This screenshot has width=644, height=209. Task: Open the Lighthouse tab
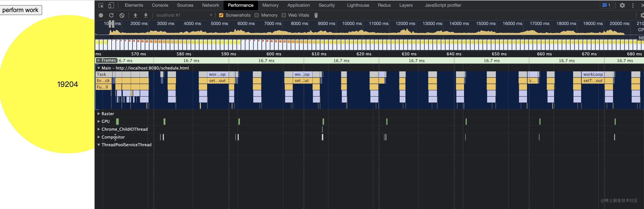[x=358, y=5]
